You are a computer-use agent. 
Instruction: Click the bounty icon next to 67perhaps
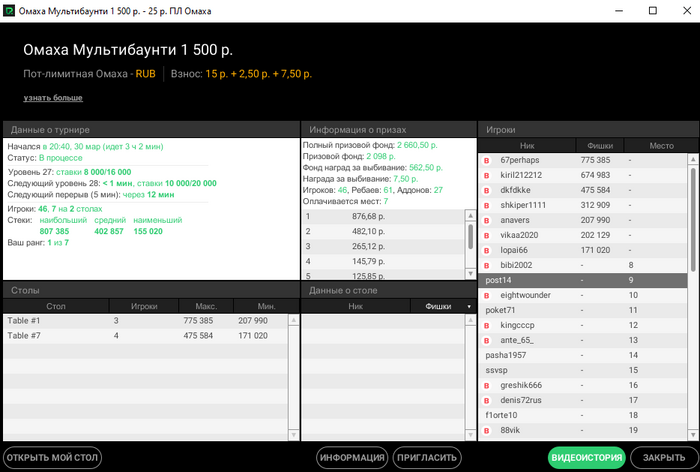[487, 160]
